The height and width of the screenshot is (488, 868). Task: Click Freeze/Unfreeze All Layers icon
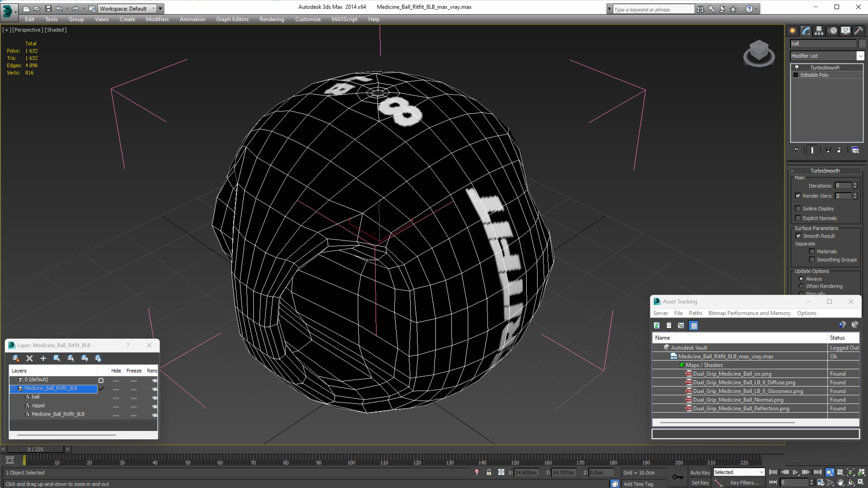[x=98, y=358]
